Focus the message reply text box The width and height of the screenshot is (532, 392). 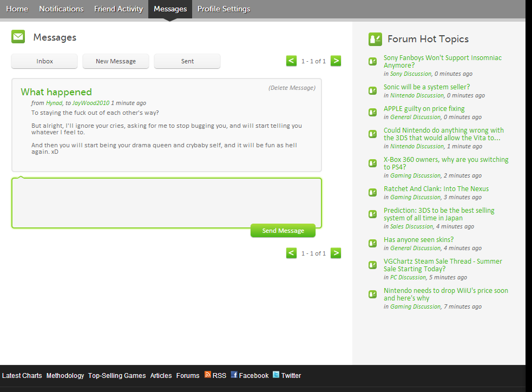tap(166, 200)
